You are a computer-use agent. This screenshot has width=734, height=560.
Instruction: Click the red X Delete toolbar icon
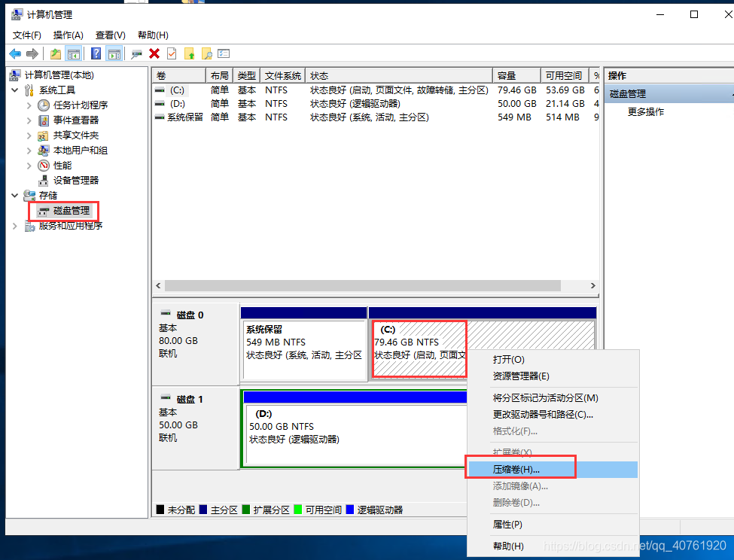(154, 53)
